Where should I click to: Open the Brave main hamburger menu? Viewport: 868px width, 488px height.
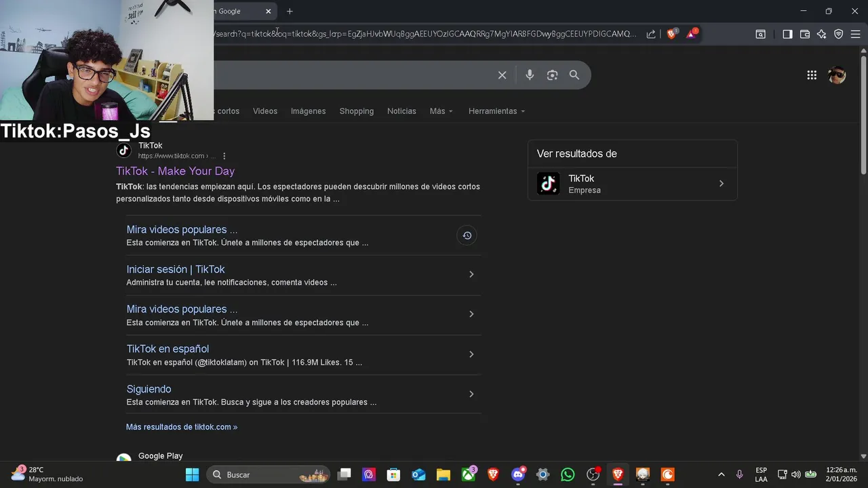[856, 34]
